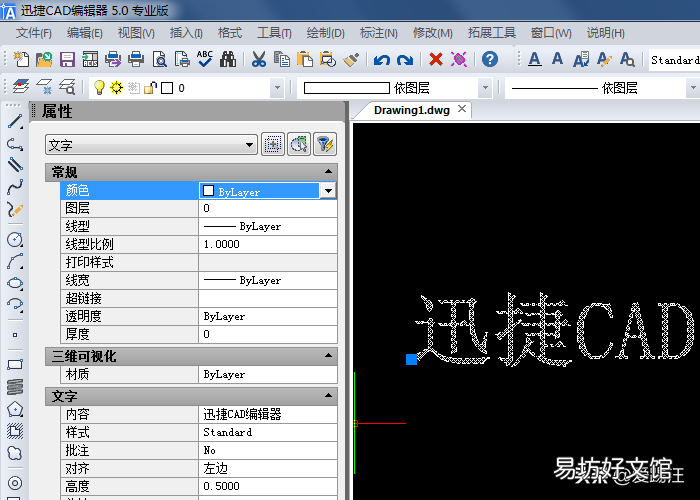Click the Copy icon
Image resolution: width=700 pixels, height=500 pixels.
(282, 59)
